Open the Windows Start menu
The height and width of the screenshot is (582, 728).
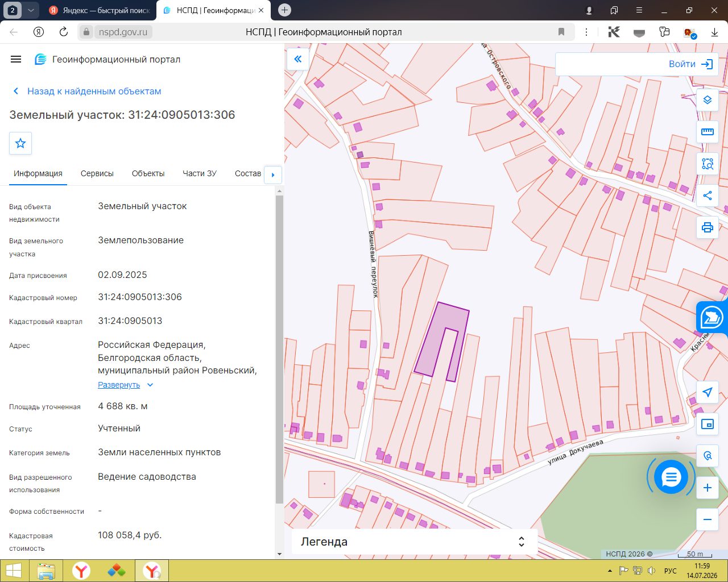[x=13, y=571]
